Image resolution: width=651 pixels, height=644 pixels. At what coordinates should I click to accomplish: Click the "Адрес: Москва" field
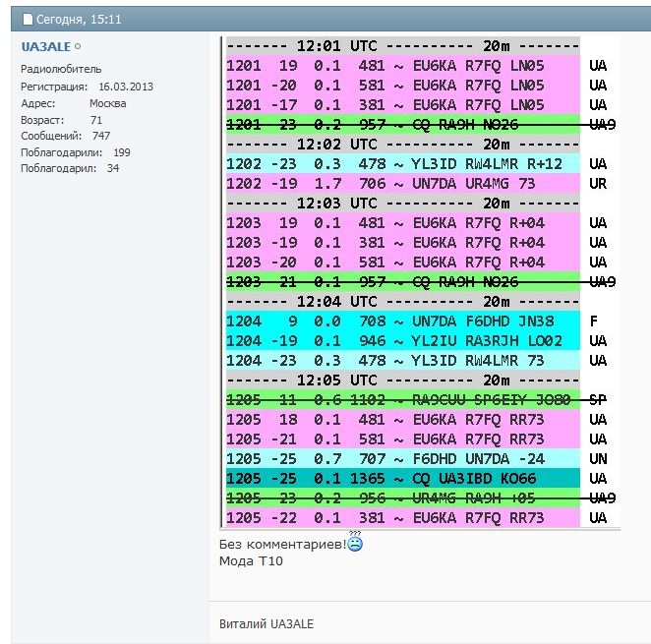(x=74, y=103)
